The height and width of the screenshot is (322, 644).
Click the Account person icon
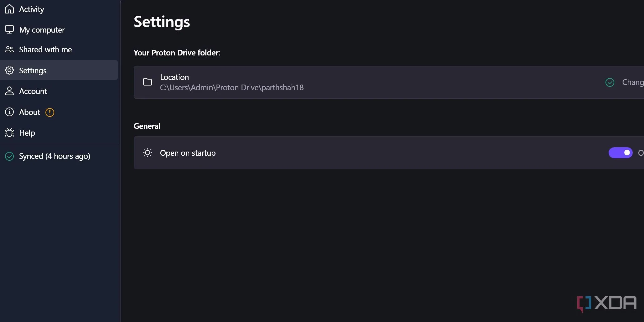tap(9, 91)
